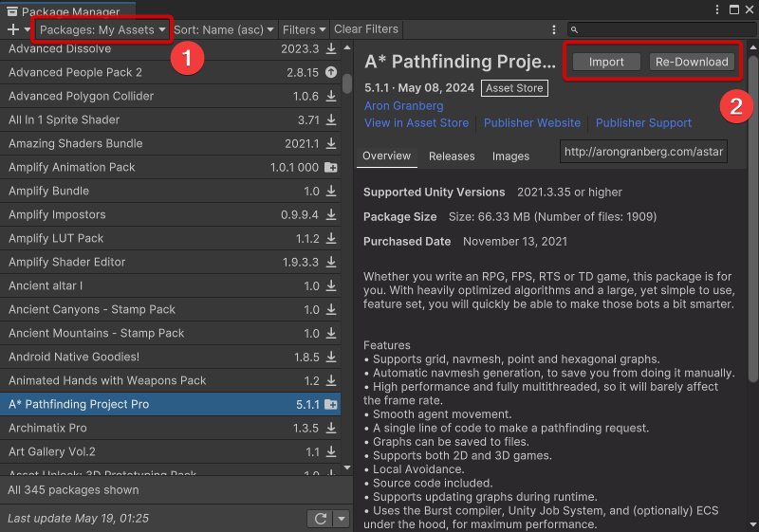This screenshot has height=532, width=759.
Task: Click download icon for Ancient Mountains - Stamp Pack
Action: click(331, 333)
